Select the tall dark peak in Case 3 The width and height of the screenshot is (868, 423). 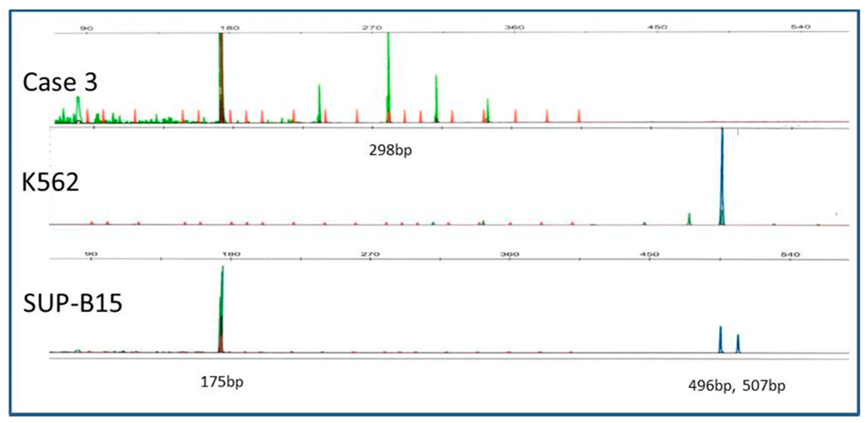click(x=221, y=77)
